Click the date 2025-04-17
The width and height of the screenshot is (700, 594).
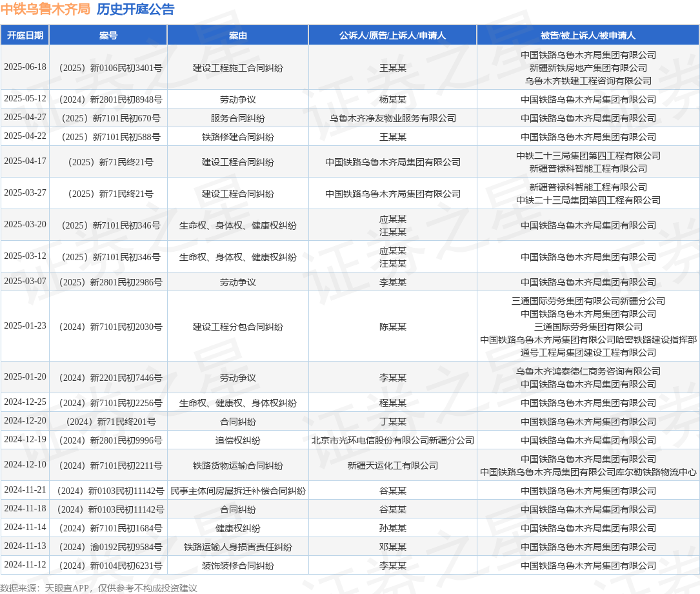[x=25, y=161]
